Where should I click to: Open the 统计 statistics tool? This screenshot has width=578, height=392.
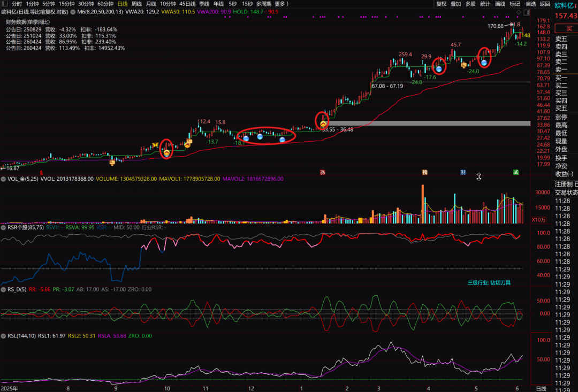pos(485,4)
